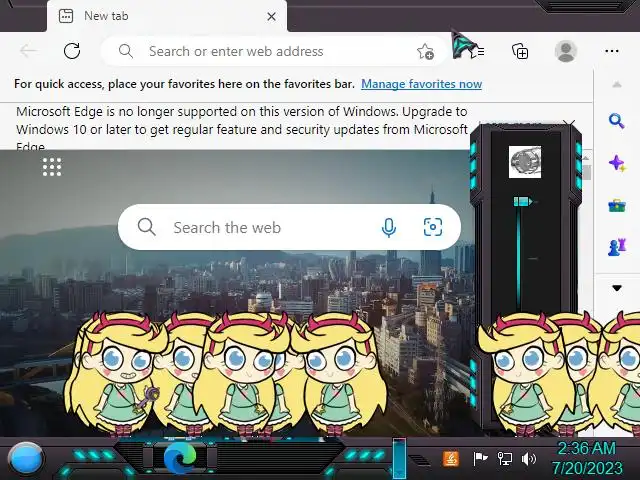The width and height of the screenshot is (640, 480).
Task: Open sidebar Search magnifier icon
Action: pos(616,121)
